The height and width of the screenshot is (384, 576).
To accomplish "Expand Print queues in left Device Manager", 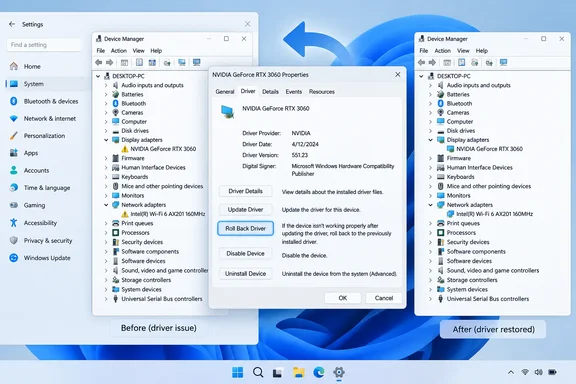I will point(106,223).
